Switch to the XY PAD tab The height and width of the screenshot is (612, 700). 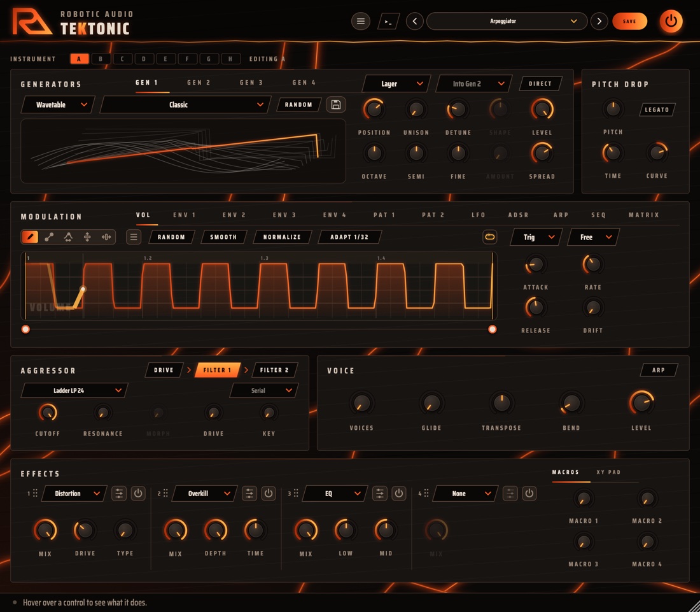coord(608,472)
